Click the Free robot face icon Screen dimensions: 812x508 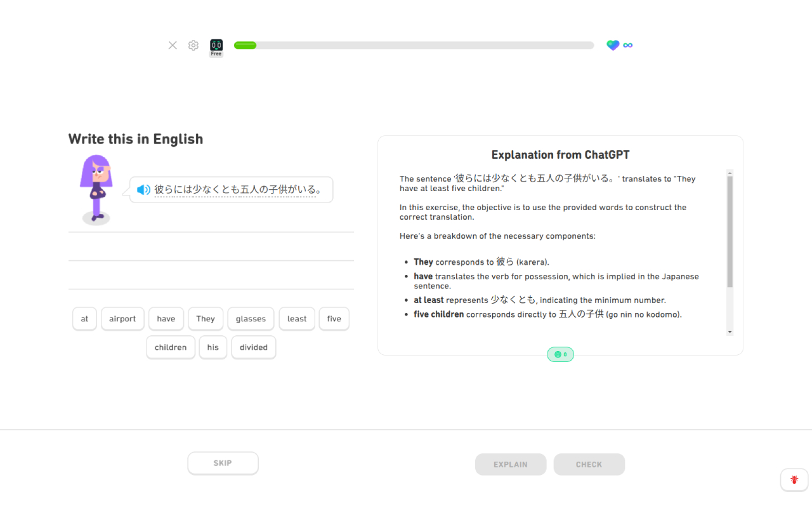click(x=216, y=48)
